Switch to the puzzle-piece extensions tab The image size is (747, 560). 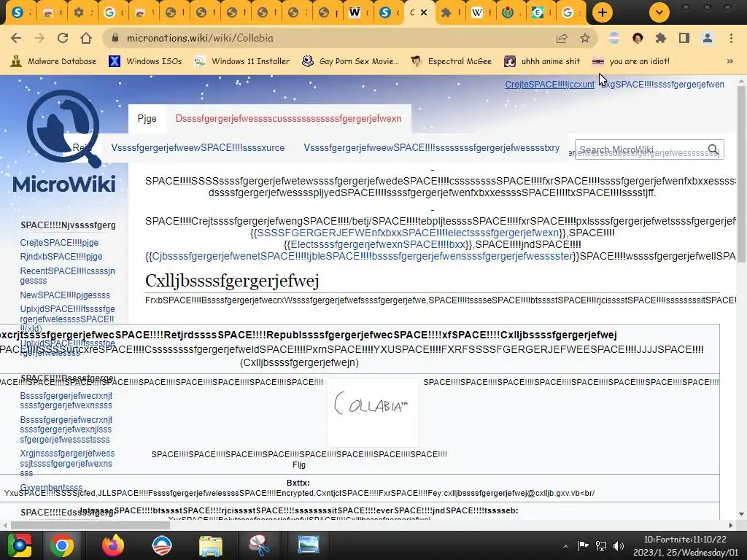450,13
